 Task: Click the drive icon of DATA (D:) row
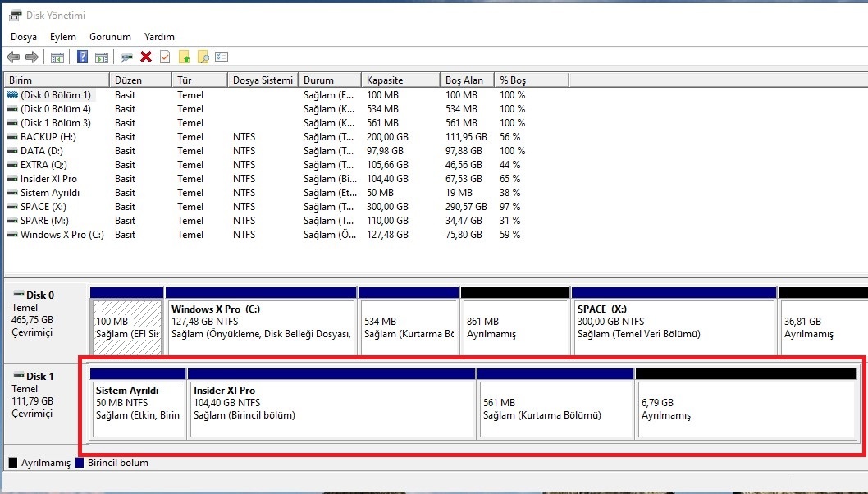pyautogui.click(x=12, y=151)
